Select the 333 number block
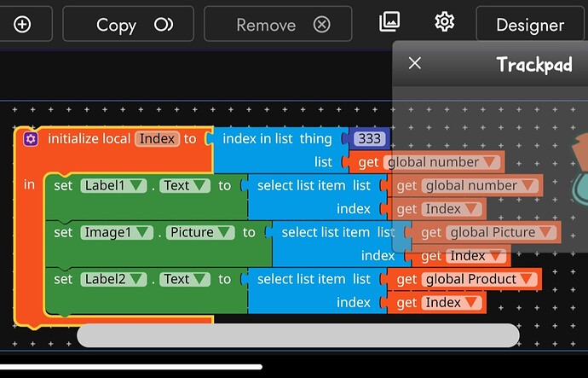Image resolution: width=588 pixels, height=378 pixels. (369, 139)
